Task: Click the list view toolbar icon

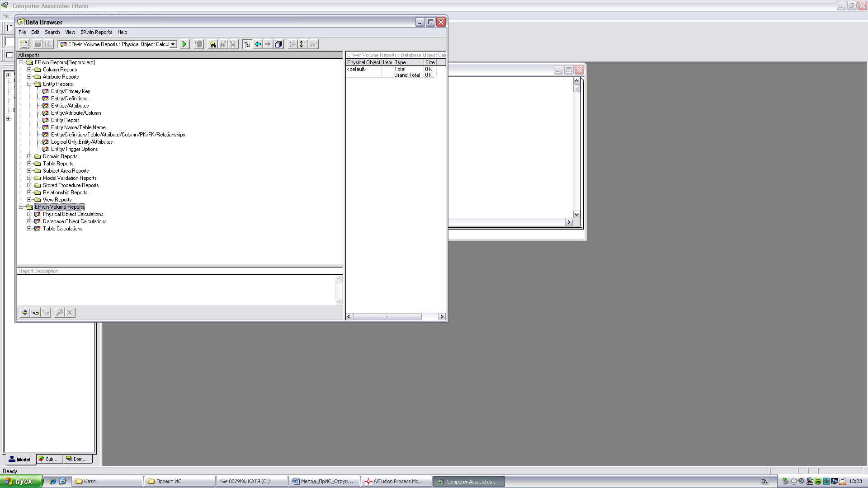Action: 292,44
